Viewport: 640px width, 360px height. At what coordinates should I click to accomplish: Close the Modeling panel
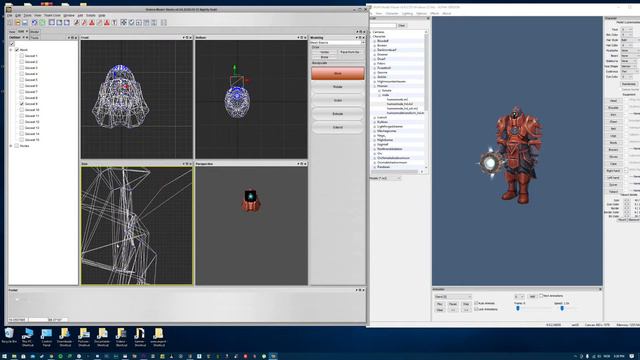[x=364, y=38]
